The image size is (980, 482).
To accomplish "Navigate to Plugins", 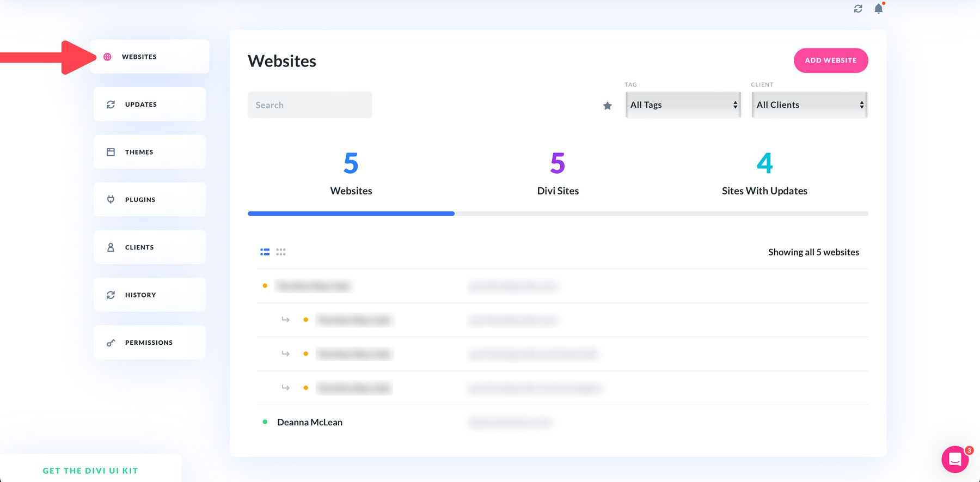I will [x=150, y=199].
